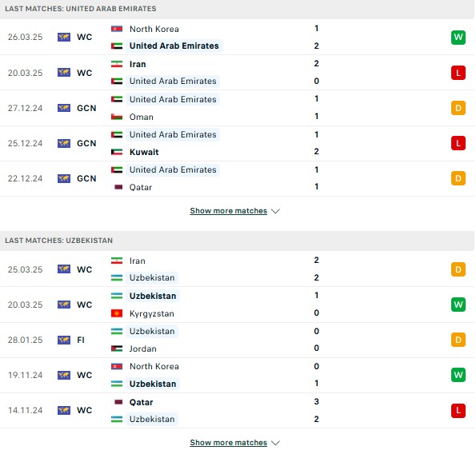Click the competition globe icon for 28.01.25 FI match
Screen dimensions: 476x454
[x=64, y=340]
